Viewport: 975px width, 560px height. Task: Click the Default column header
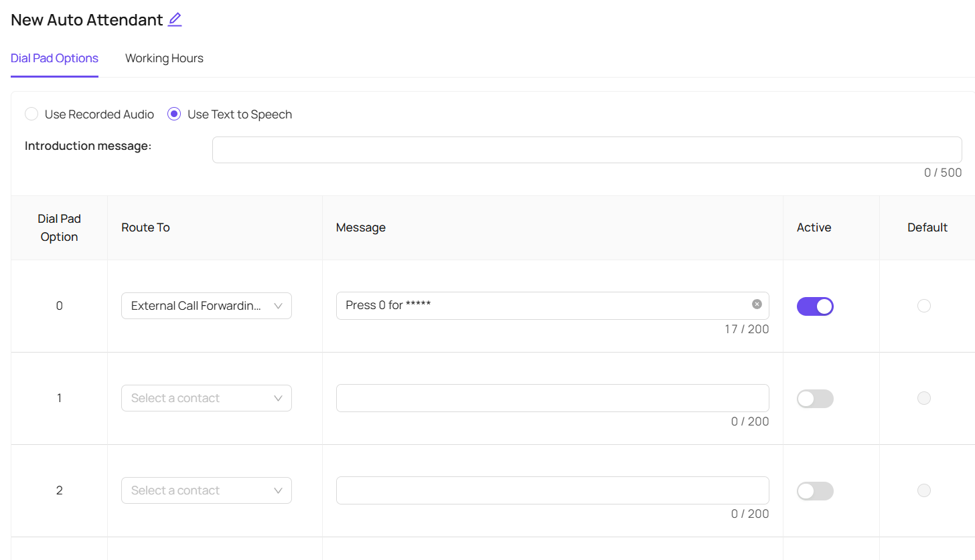(927, 227)
